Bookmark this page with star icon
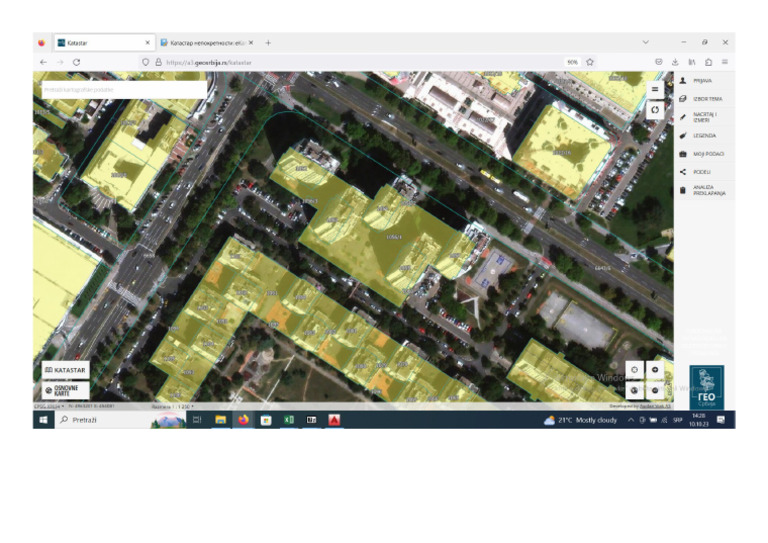 pyautogui.click(x=590, y=62)
